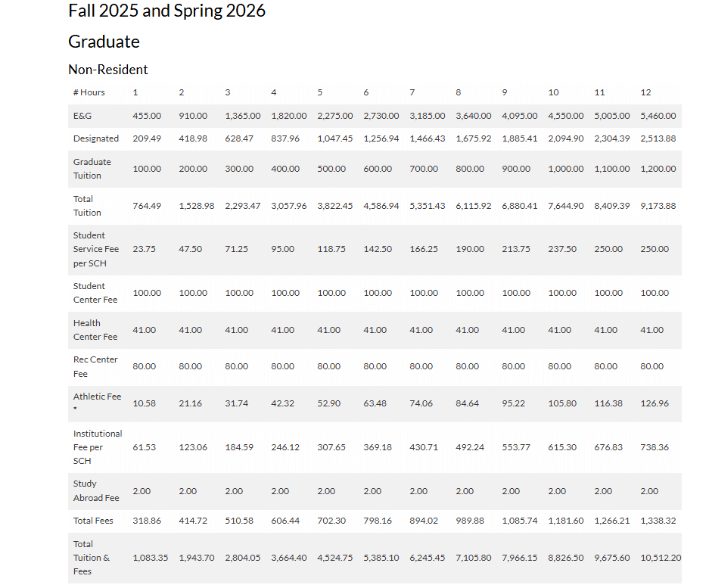The width and height of the screenshot is (709, 588).
Task: Click the 10,512.20 total for 12 hours
Action: click(x=660, y=558)
